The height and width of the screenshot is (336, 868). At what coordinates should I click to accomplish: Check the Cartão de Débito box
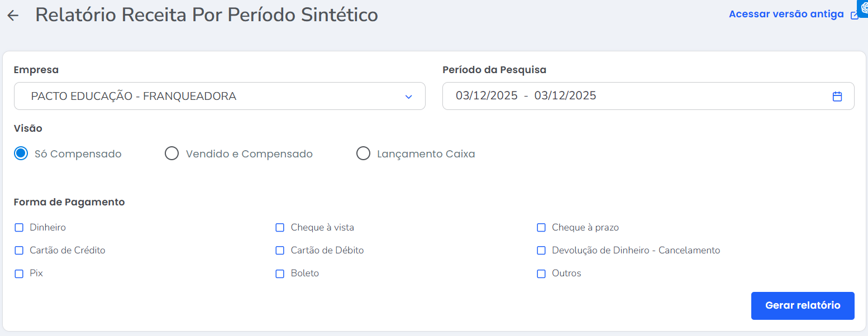(280, 251)
